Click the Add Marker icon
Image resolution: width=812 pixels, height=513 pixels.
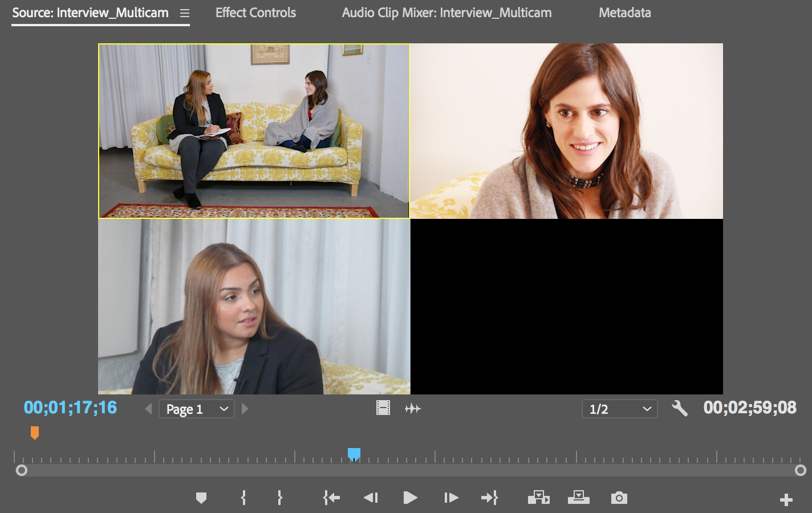coord(201,498)
